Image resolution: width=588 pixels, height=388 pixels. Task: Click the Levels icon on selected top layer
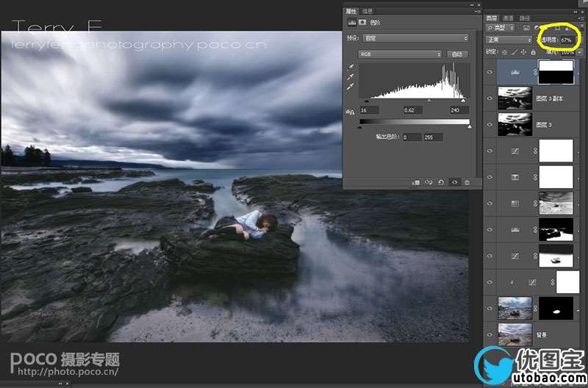(515, 72)
